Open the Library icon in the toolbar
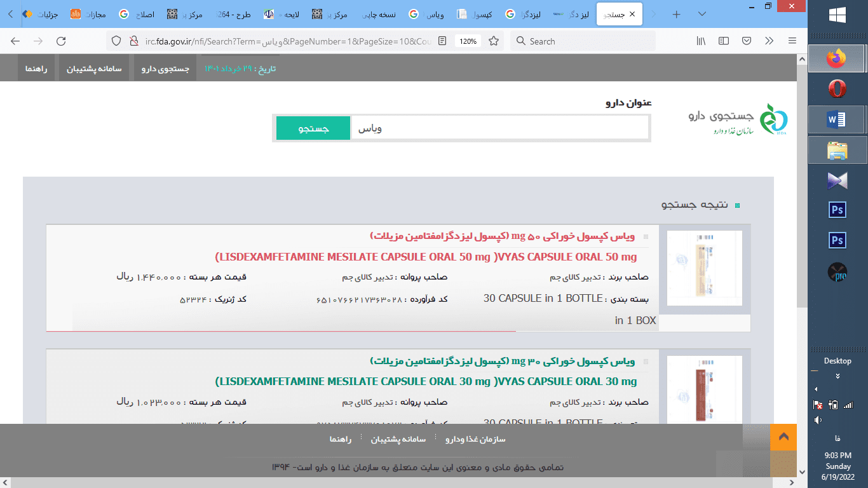 (701, 41)
